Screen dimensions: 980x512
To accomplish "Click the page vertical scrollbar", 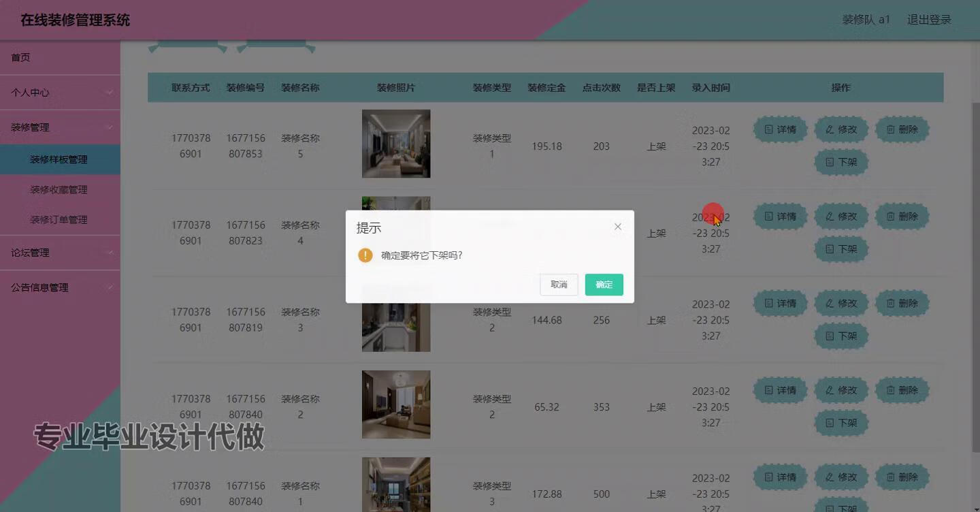I will [x=976, y=276].
